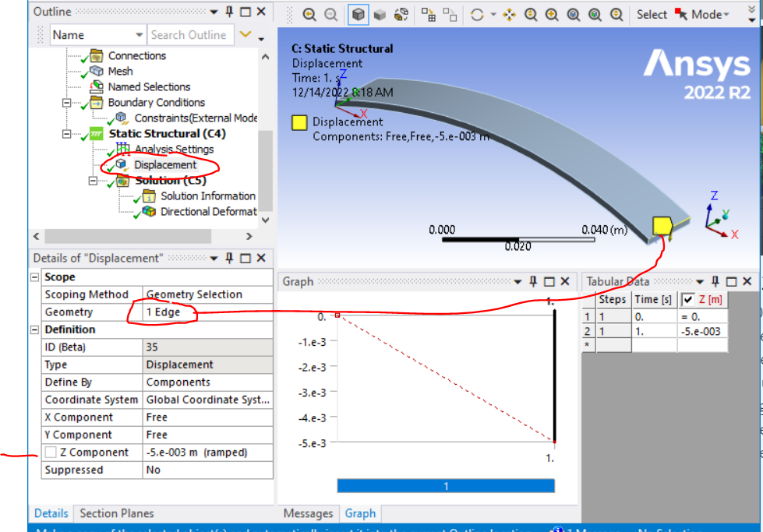Click the yellow Displacement legend swatch
Image resolution: width=763 pixels, height=532 pixels.
point(299,122)
